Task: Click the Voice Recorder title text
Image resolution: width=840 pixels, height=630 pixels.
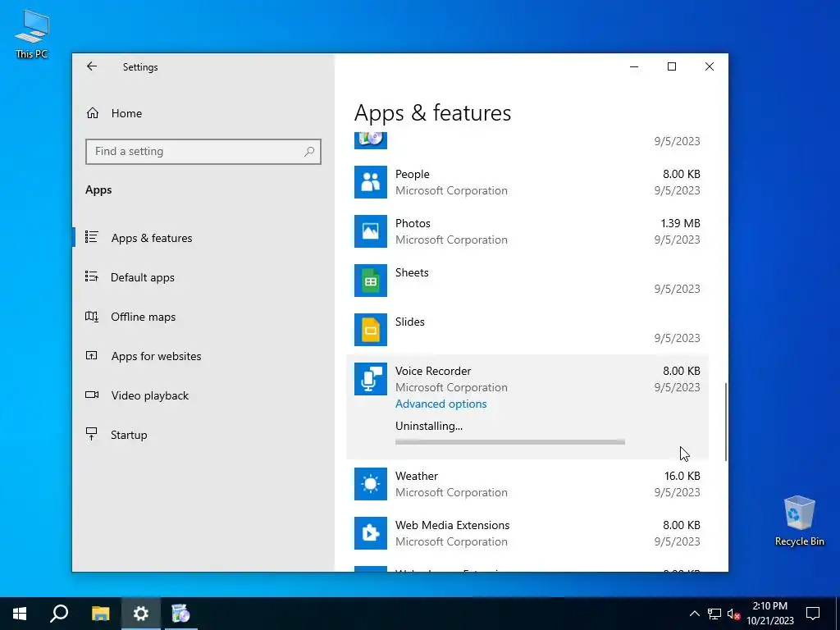Action: point(433,371)
